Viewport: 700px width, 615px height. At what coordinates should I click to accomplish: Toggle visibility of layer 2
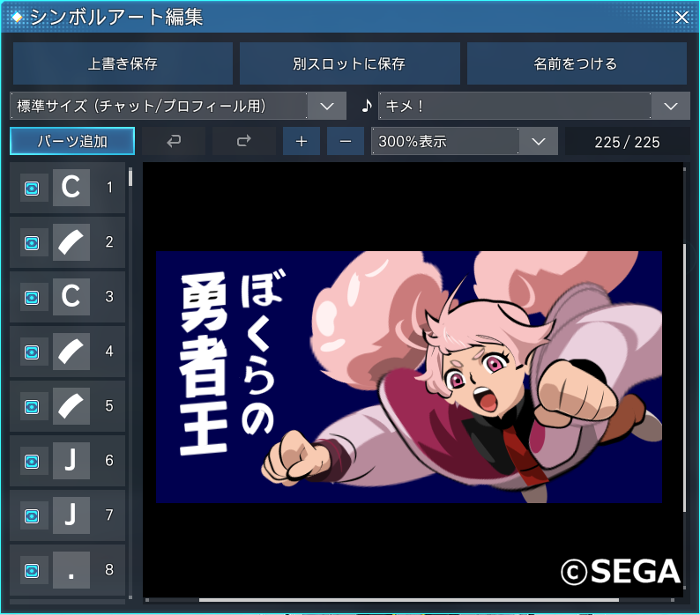coord(32,243)
